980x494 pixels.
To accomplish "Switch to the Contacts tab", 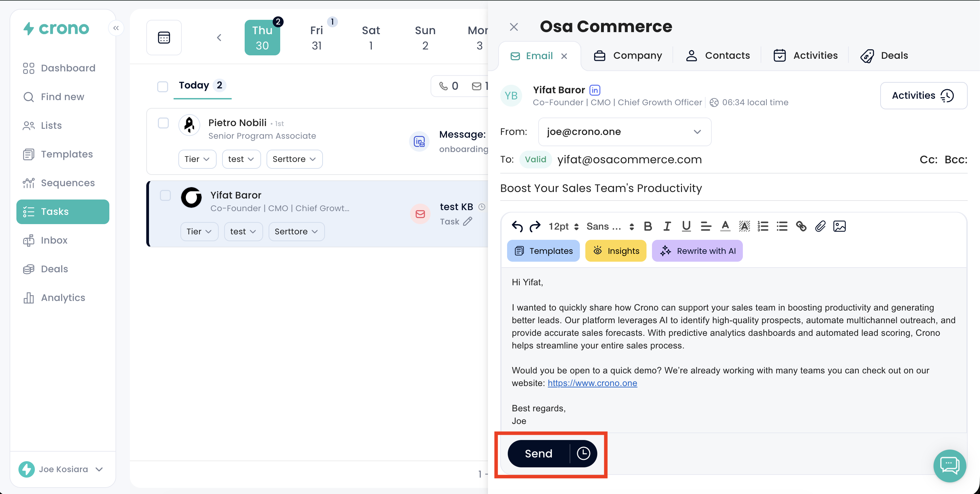I will coord(718,56).
